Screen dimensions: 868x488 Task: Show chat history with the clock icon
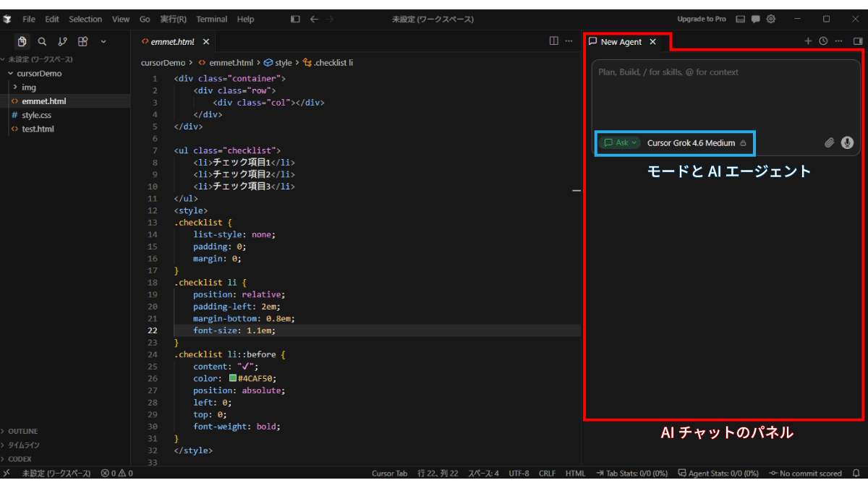[x=823, y=41]
